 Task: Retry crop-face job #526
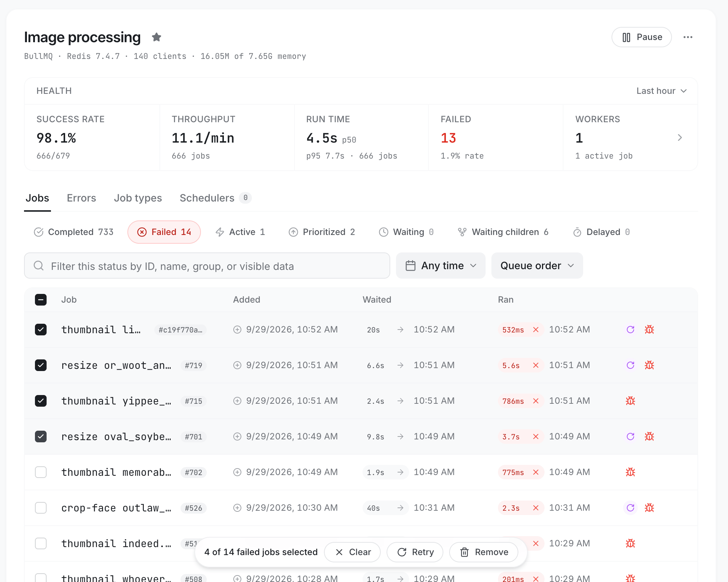pos(630,508)
